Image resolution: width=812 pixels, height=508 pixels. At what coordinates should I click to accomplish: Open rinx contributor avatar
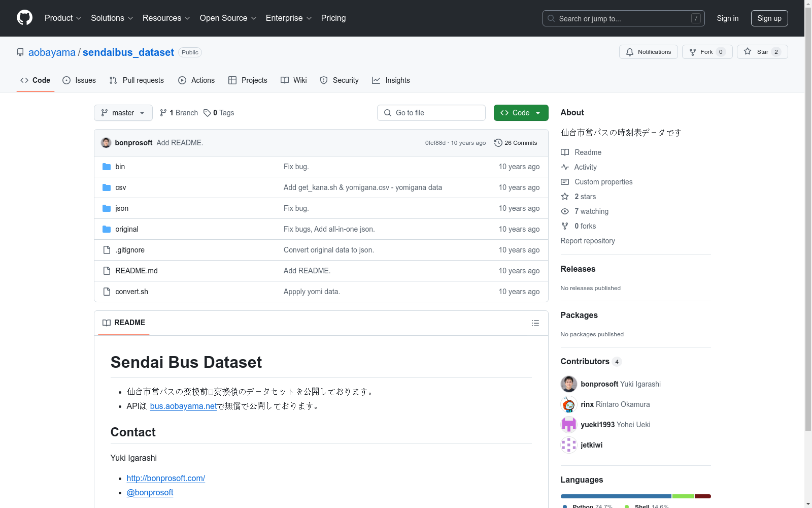(x=568, y=404)
